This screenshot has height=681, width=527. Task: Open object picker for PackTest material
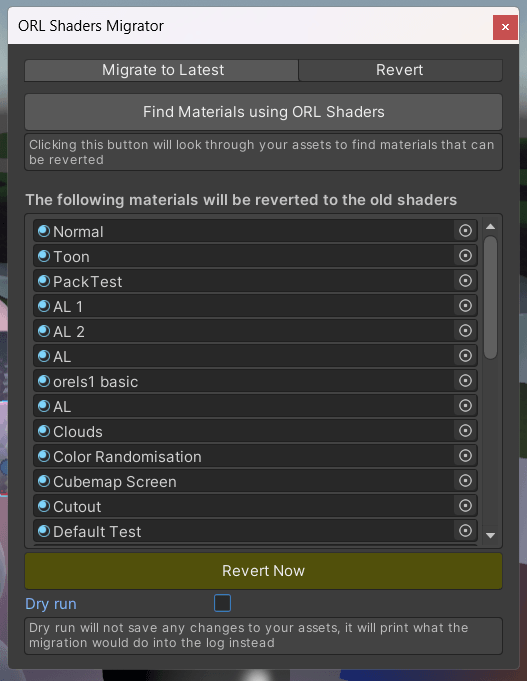click(x=465, y=281)
